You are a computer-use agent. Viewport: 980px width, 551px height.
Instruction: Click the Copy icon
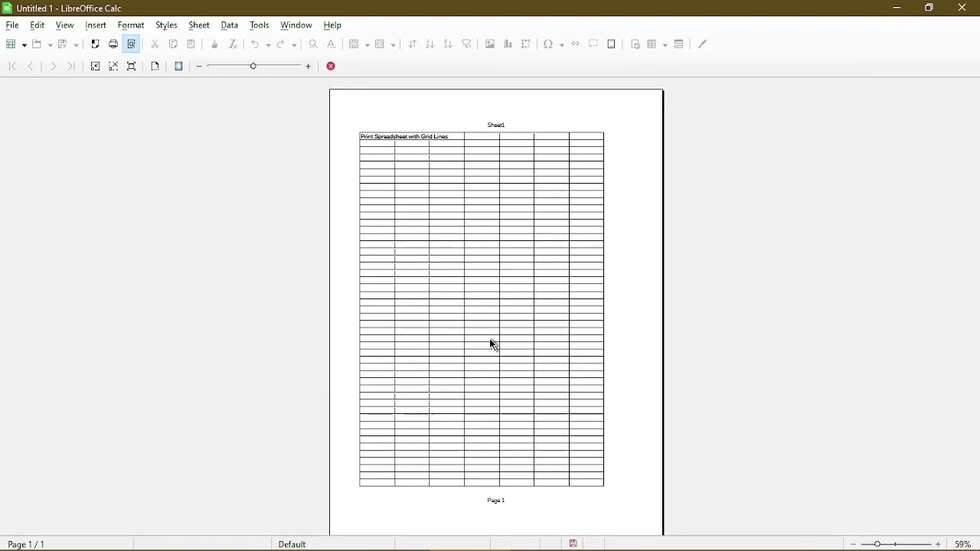(x=174, y=44)
